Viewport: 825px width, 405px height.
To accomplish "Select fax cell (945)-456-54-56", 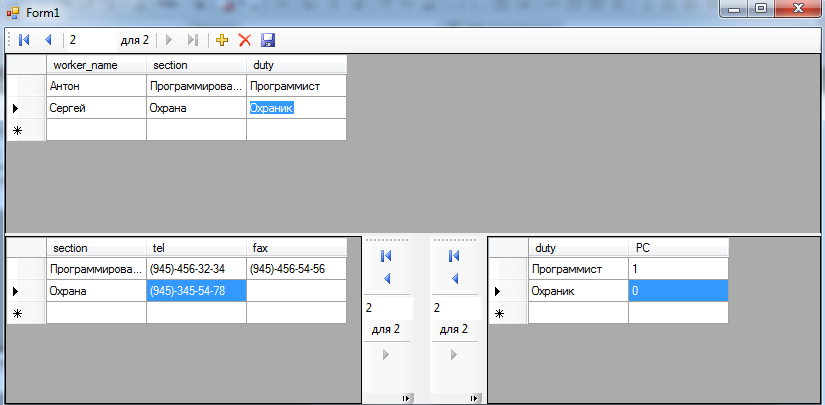I will [x=296, y=269].
